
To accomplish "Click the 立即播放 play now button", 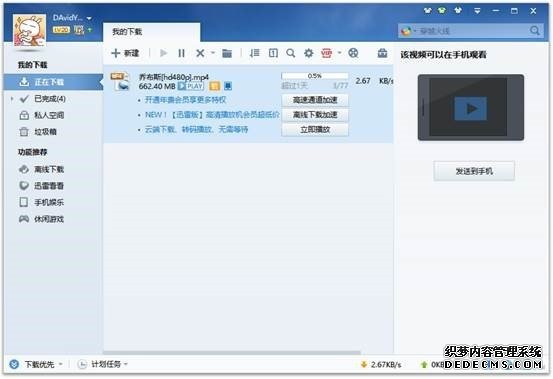I will 315,130.
